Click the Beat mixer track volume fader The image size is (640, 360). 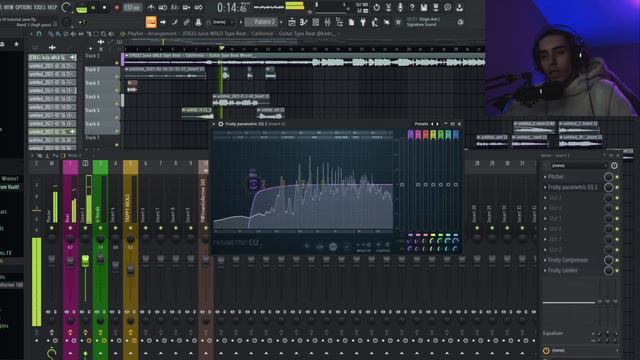(70, 262)
